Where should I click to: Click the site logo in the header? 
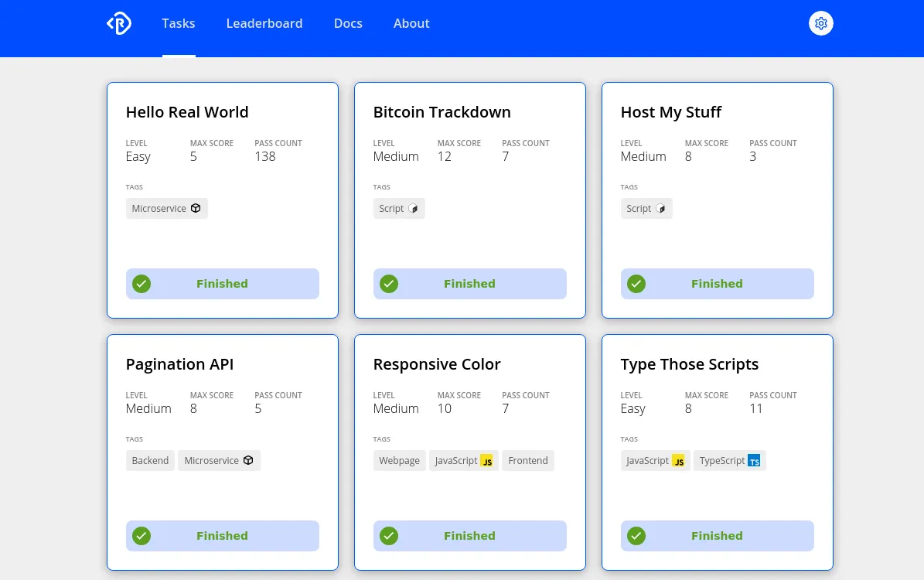(119, 23)
